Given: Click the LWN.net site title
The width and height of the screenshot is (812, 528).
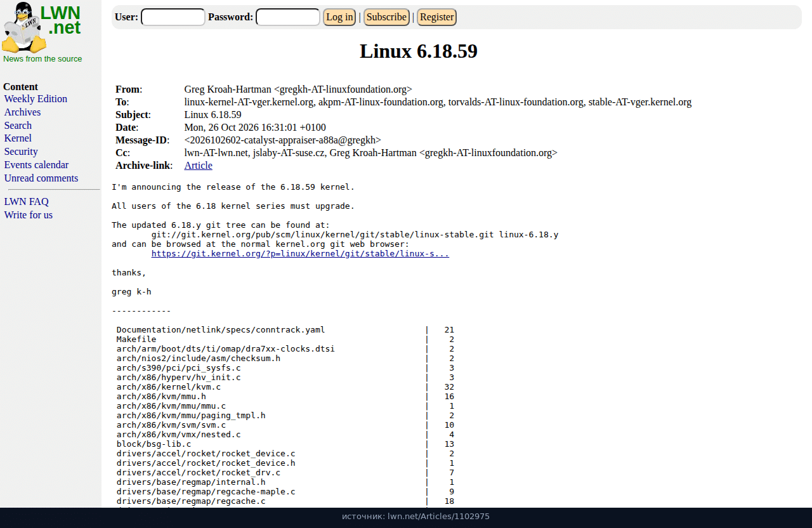Looking at the screenshot, I should click(x=60, y=20).
